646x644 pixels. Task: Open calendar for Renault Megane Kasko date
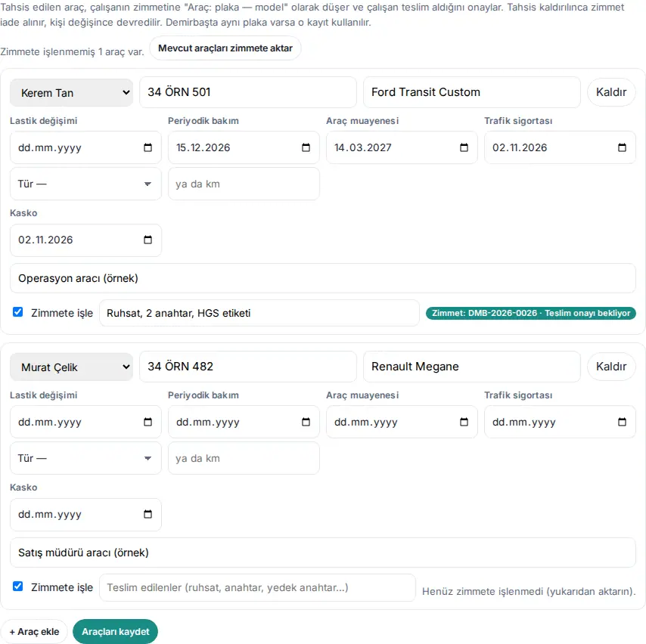coord(148,514)
